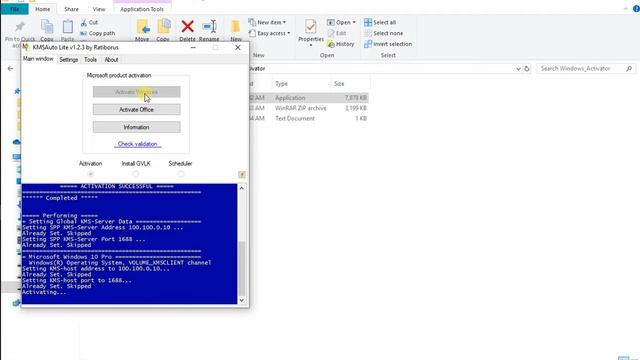Click Copy path in the ribbon

[x=98, y=33]
